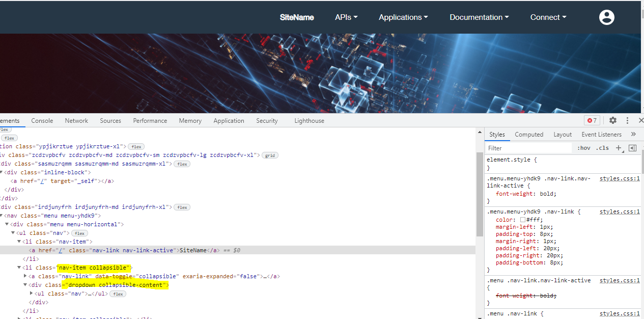Open the Application tab

tap(229, 121)
